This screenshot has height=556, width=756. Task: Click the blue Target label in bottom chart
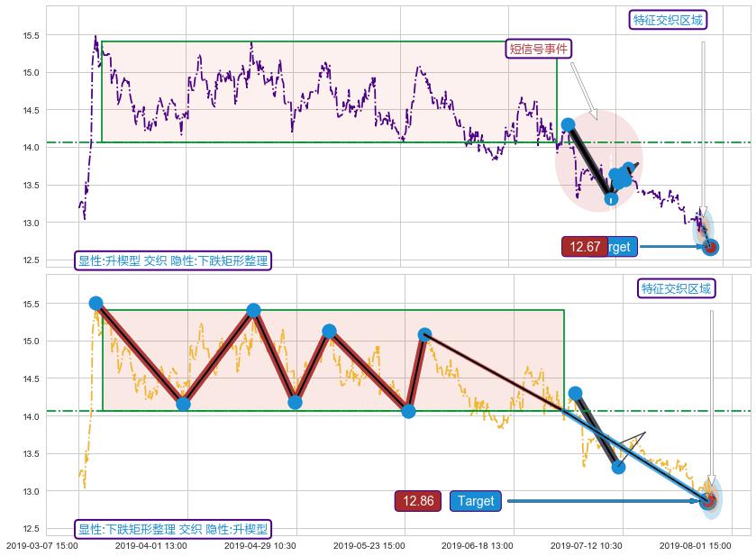[476, 501]
